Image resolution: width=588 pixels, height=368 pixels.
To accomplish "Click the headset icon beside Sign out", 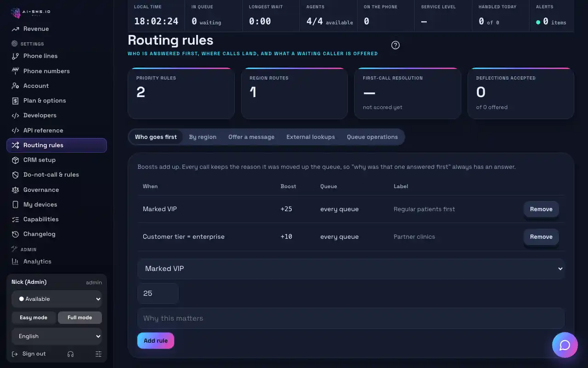I will coord(71,354).
